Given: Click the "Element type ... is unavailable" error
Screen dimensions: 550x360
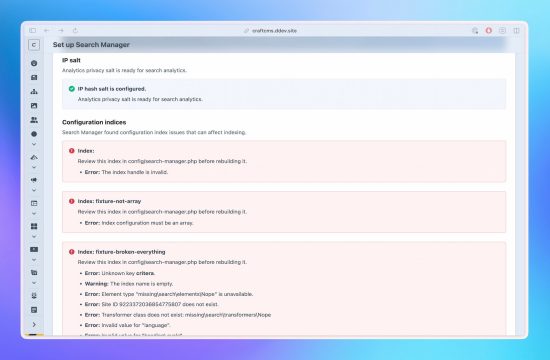Looking at the screenshot, I should (x=177, y=294).
